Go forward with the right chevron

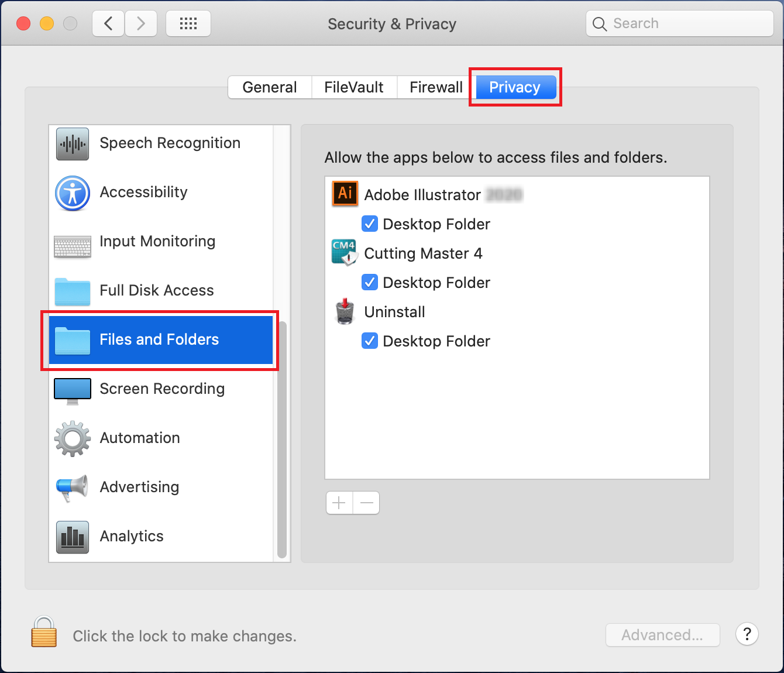click(141, 23)
